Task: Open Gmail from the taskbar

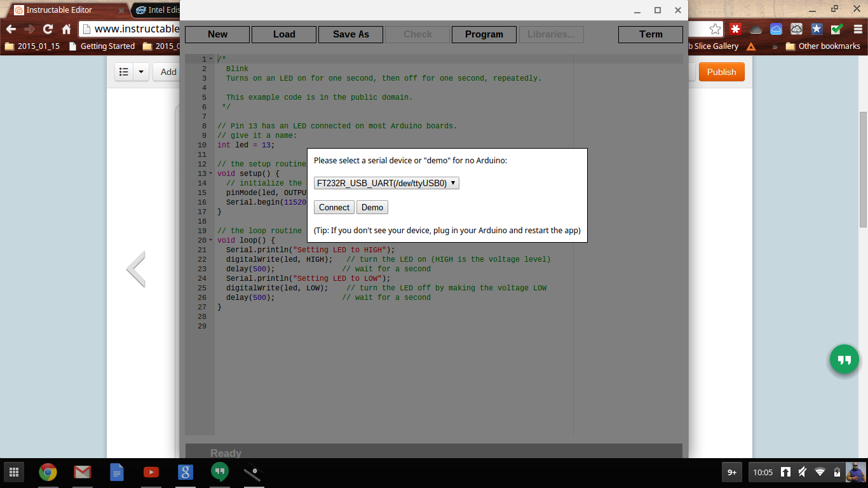Action: [x=83, y=472]
